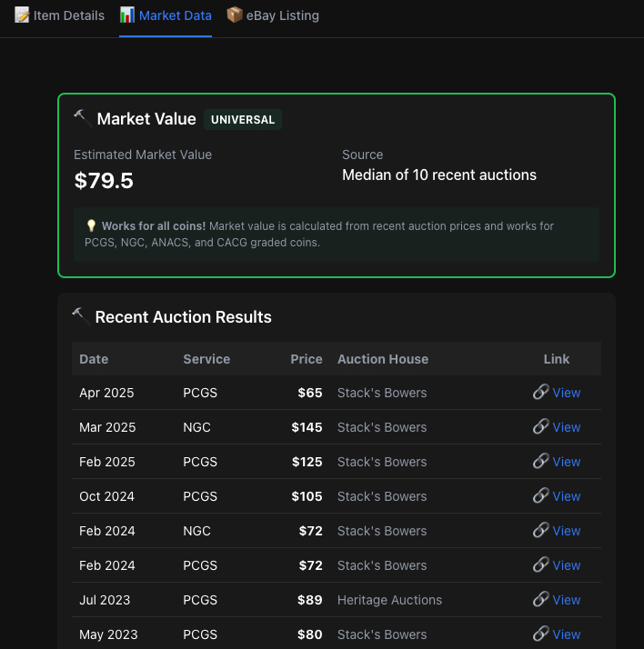Viewport: 644px width, 649px height.
Task: Click the Apr 2025 date cell
Action: click(x=106, y=393)
